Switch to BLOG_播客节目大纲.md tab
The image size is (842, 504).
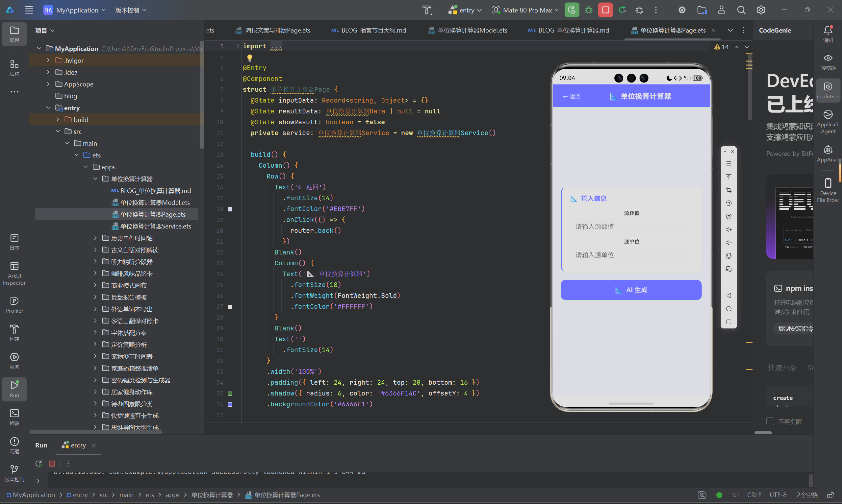(369, 30)
